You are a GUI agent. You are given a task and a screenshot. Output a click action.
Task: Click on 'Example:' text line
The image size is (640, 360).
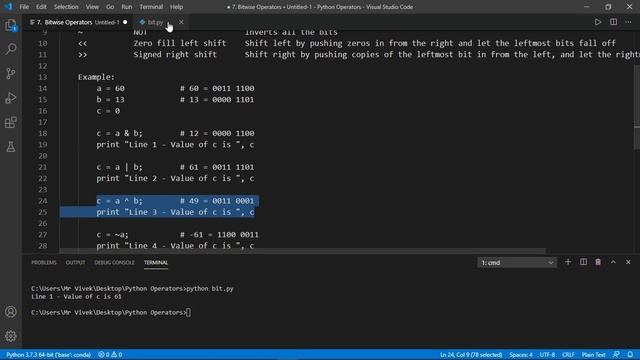pos(96,77)
